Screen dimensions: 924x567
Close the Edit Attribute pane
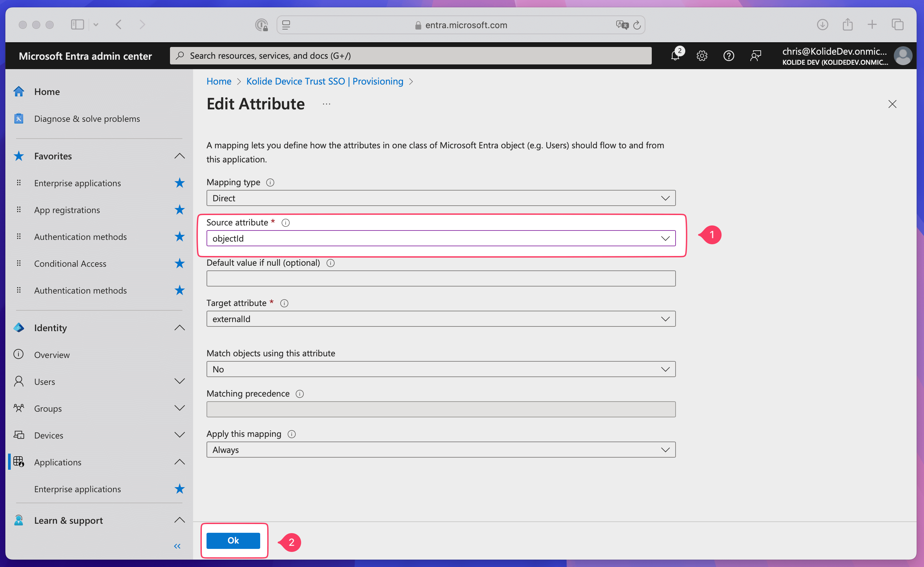pos(892,104)
